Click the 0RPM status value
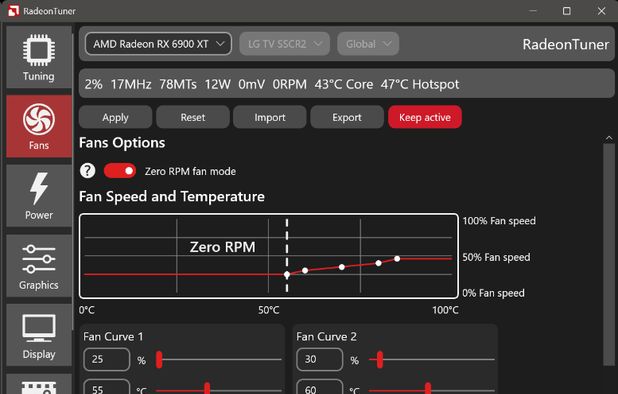The width and height of the screenshot is (618, 394). click(x=290, y=84)
